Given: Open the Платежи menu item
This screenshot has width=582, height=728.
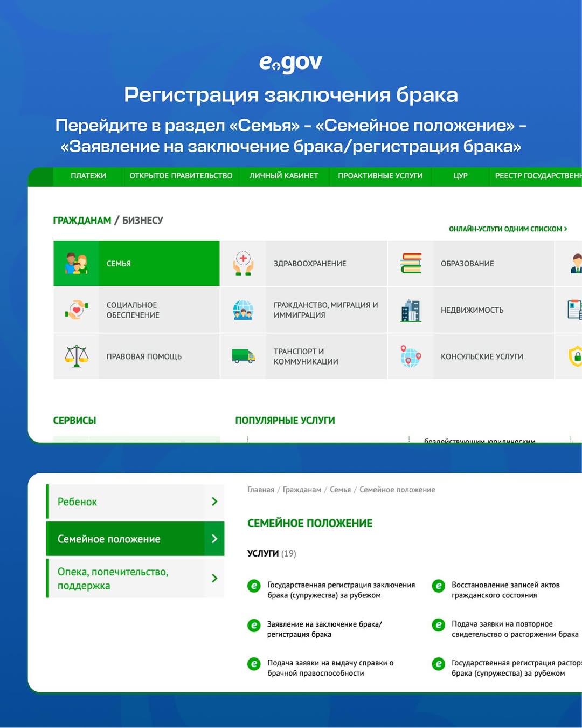Looking at the screenshot, I should 88,176.
